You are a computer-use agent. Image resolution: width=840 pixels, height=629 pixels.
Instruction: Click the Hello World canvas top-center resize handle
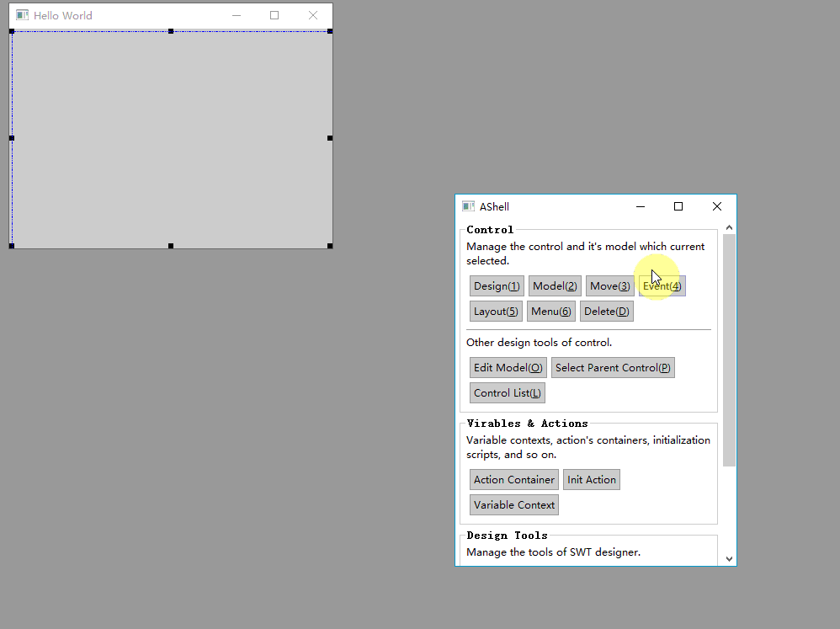coord(171,31)
